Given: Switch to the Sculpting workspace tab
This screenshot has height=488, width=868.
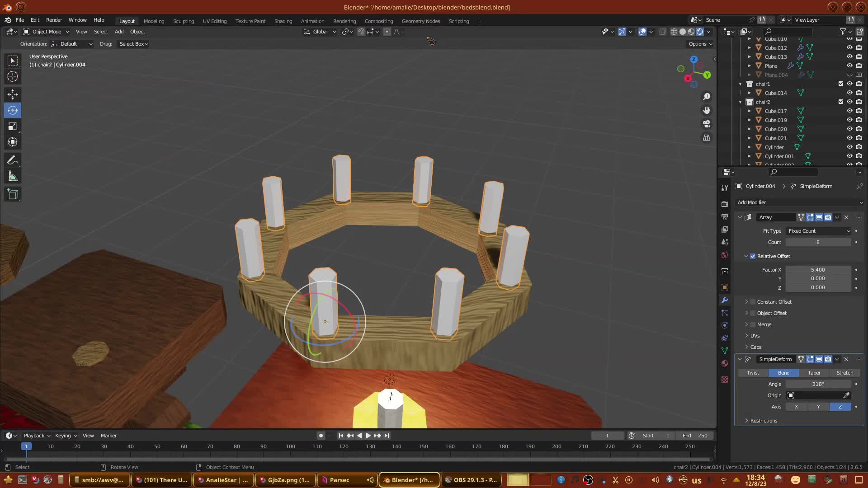Looking at the screenshot, I should (183, 21).
